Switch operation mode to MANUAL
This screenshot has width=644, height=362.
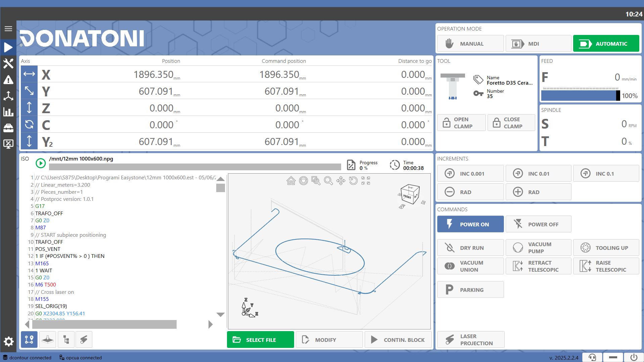[470, 44]
